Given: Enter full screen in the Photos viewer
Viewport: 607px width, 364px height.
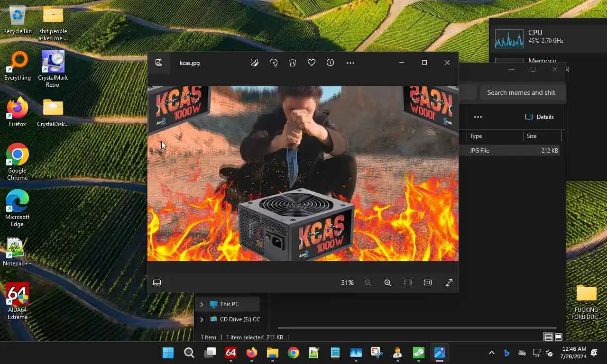Looking at the screenshot, I should (449, 282).
